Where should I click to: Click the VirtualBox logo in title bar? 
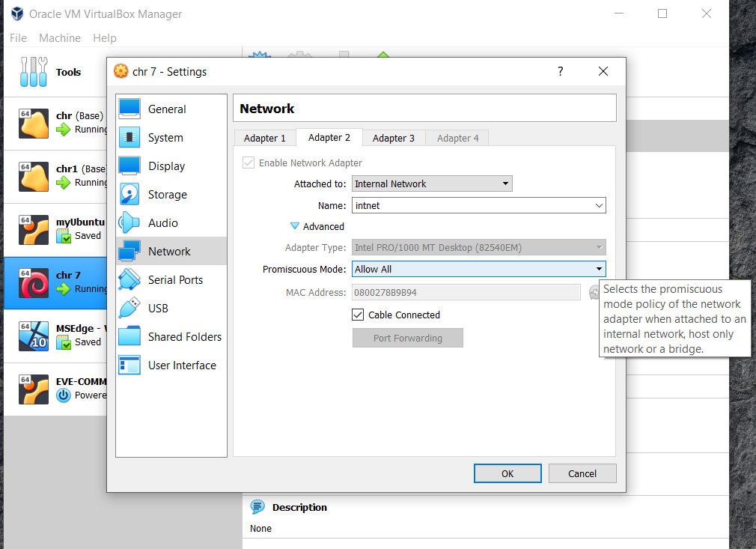pos(17,13)
